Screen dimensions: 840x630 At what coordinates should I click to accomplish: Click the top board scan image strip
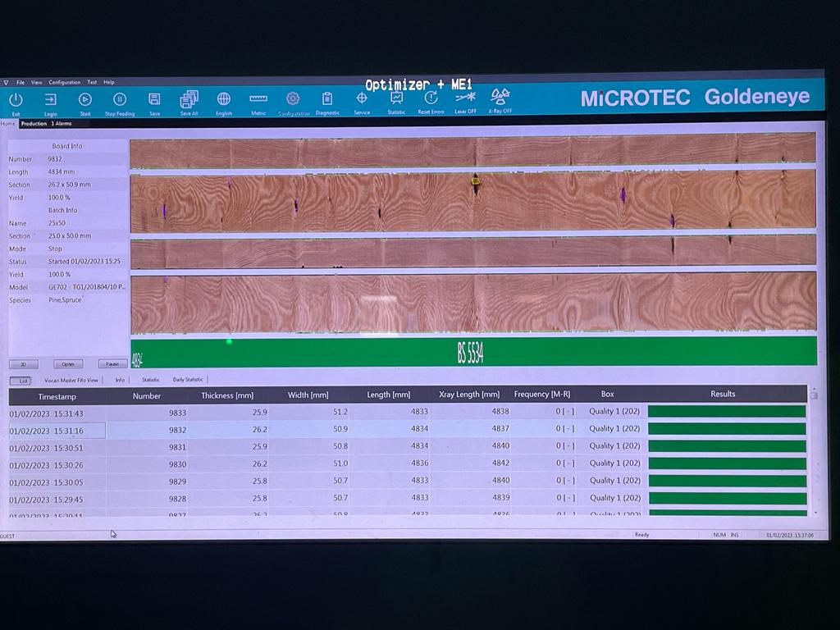click(472, 150)
